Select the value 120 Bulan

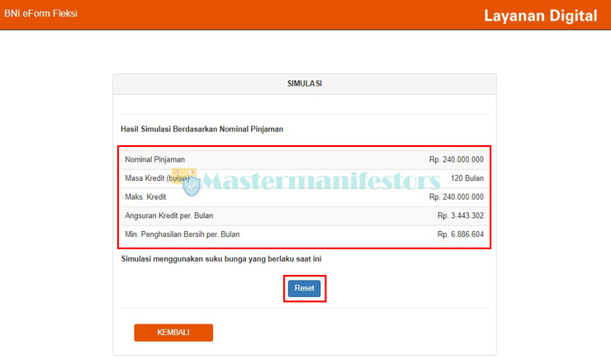(467, 178)
